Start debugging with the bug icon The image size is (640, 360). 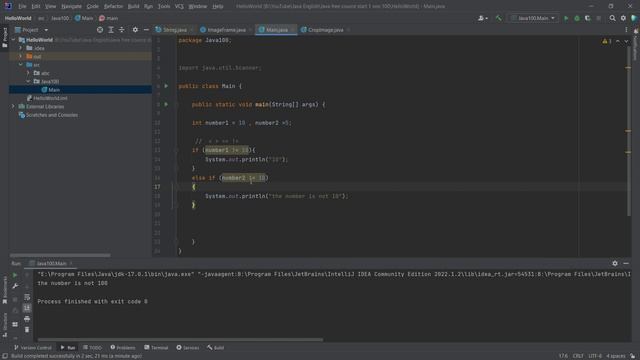point(577,18)
